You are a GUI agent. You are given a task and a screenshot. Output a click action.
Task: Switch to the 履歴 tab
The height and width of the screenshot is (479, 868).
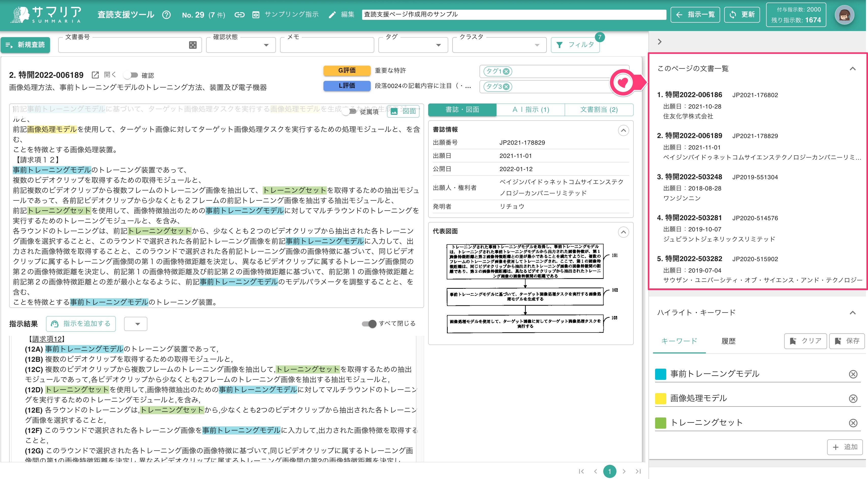tap(728, 341)
